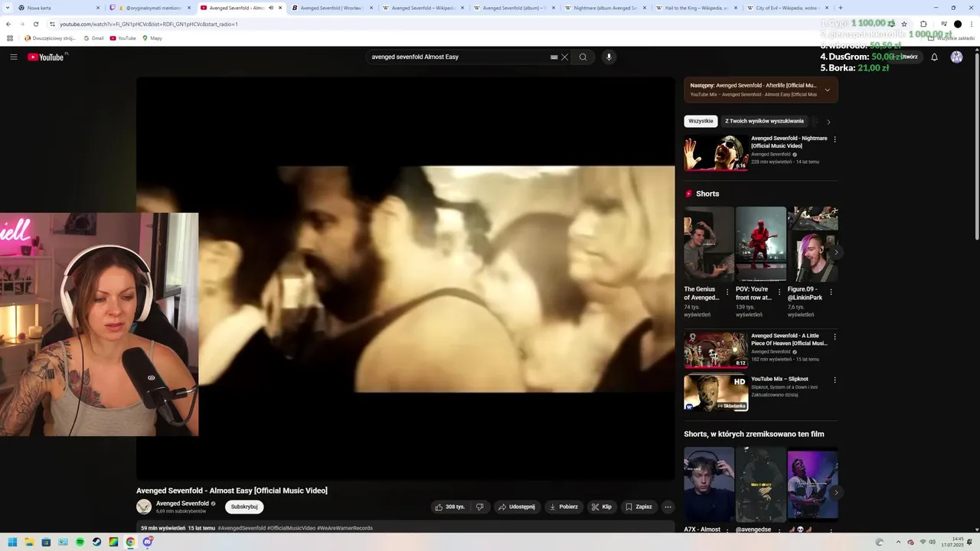Show next Shorts with the arrow
Viewport: 980px width, 551px height.
[835, 252]
